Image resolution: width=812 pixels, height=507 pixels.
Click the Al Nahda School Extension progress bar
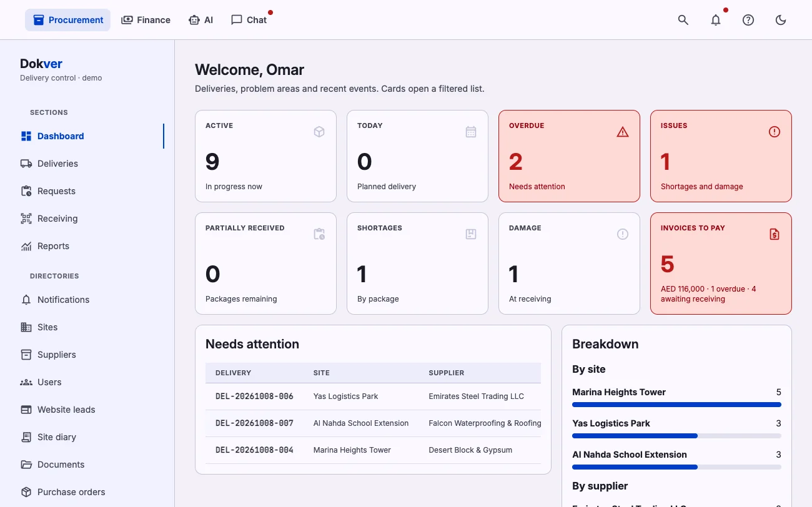pyautogui.click(x=676, y=467)
